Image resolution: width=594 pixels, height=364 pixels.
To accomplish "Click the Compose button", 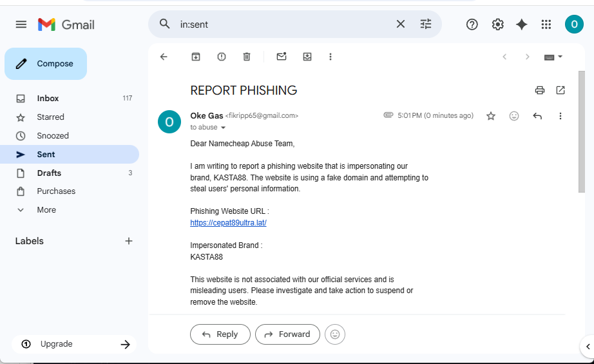I will (46, 64).
